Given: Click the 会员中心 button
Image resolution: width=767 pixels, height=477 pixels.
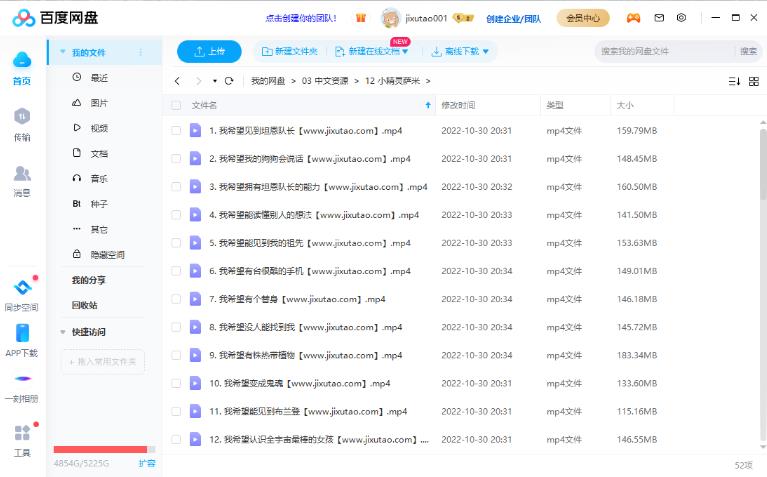Looking at the screenshot, I should (x=583, y=18).
